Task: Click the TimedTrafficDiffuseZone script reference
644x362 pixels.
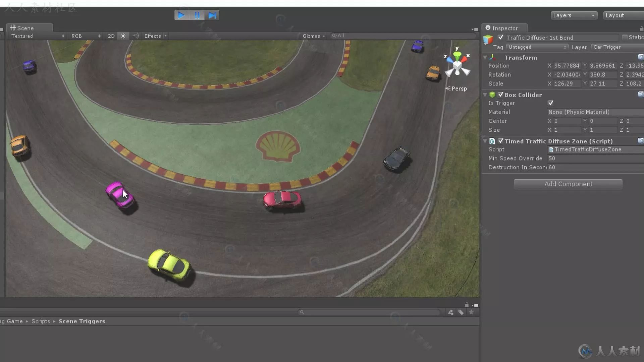Action: 595,149
